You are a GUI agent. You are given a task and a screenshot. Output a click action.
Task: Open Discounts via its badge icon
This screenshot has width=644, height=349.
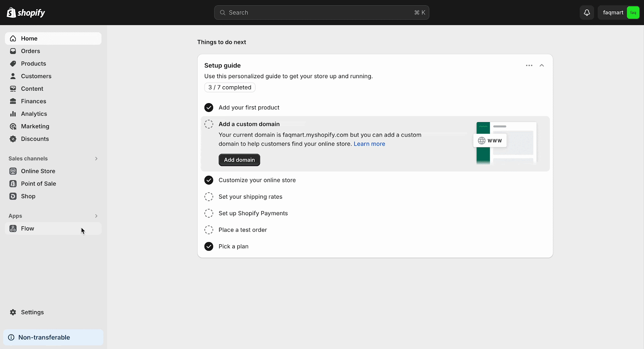(13, 139)
